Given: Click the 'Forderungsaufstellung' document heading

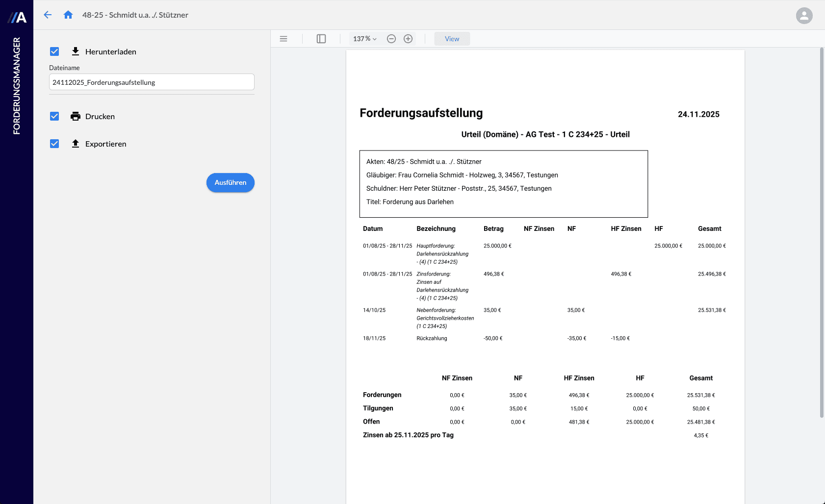Looking at the screenshot, I should [421, 113].
